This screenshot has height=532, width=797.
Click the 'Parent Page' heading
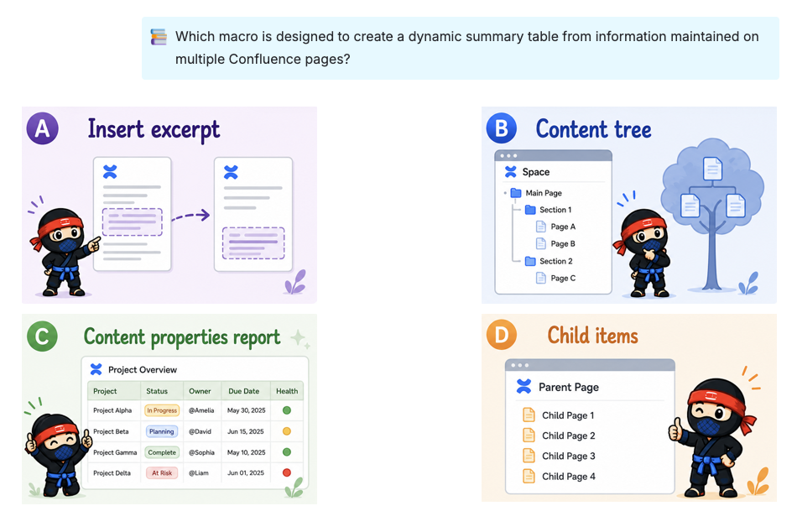[x=568, y=387]
